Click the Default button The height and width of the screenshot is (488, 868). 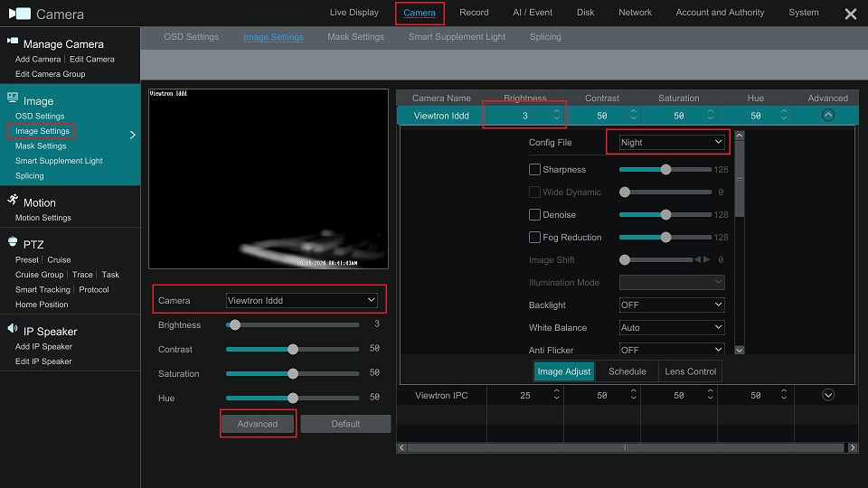[345, 424]
